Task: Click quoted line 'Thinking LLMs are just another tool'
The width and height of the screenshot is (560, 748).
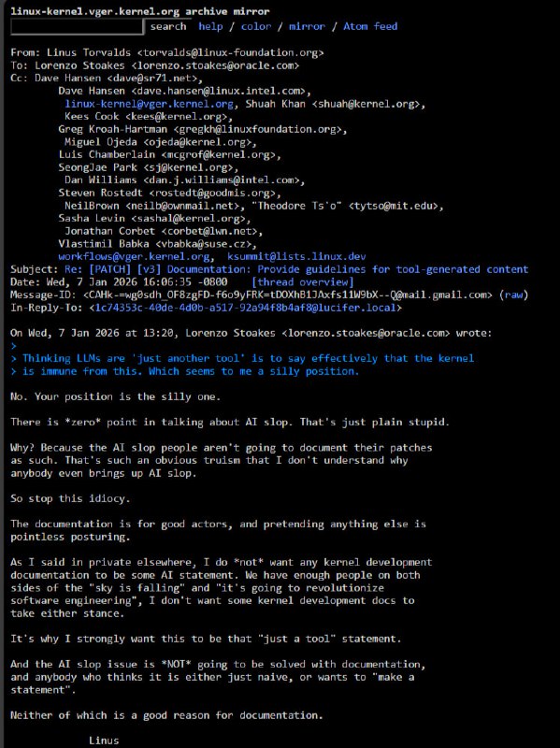Action: [242, 359]
